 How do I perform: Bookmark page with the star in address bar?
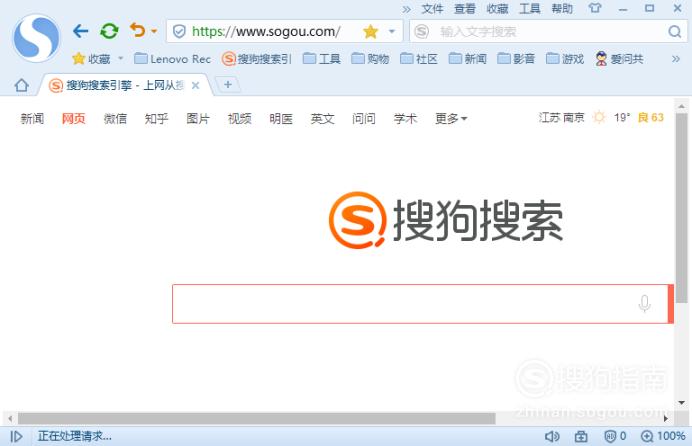[x=370, y=31]
